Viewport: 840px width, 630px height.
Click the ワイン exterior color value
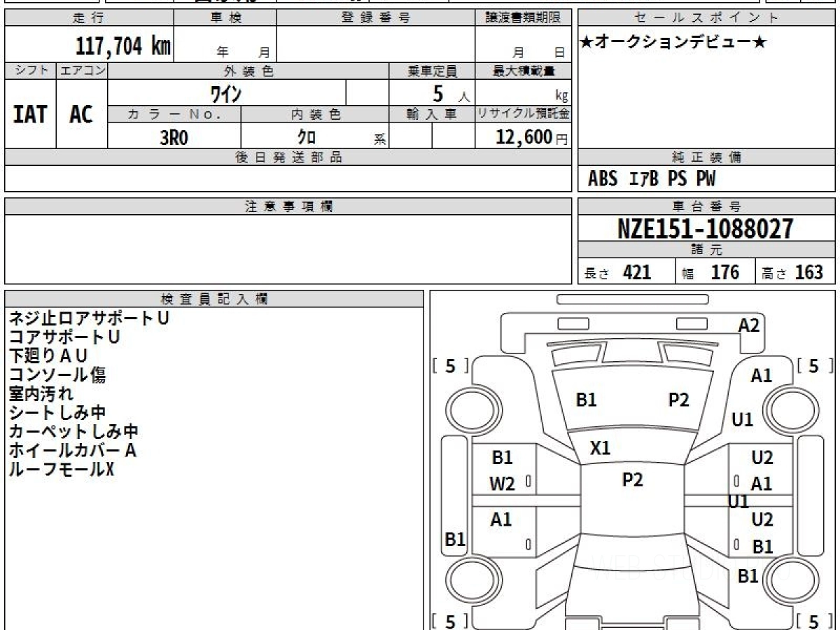(226, 92)
